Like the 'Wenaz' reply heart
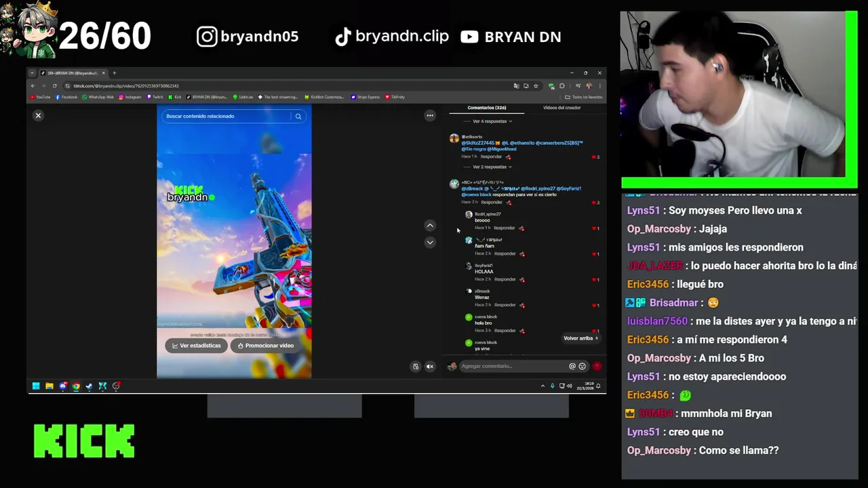 coord(595,306)
